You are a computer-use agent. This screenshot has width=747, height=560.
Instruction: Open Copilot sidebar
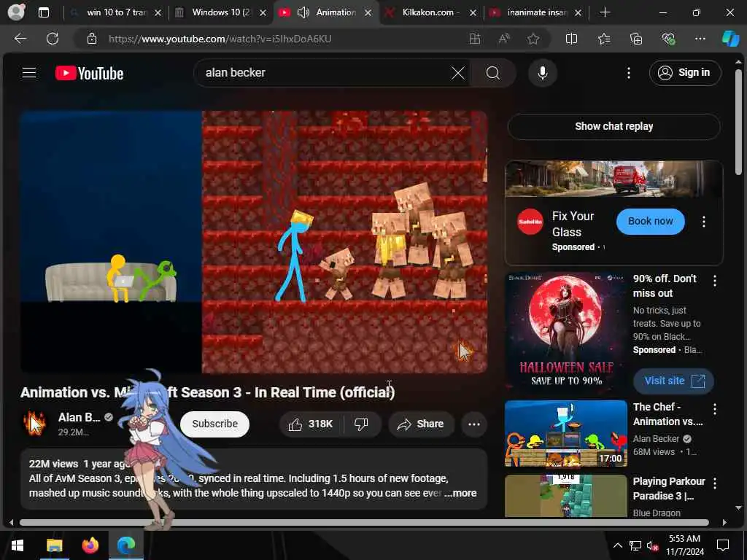tap(730, 39)
